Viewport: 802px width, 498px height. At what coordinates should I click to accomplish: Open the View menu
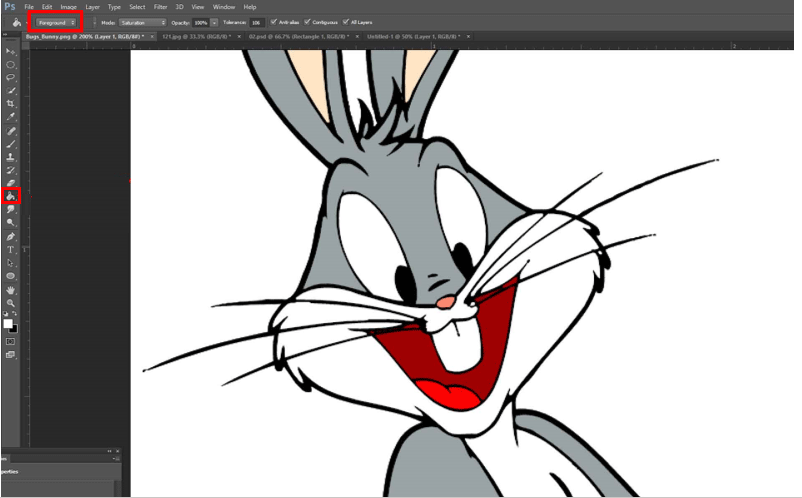click(x=197, y=7)
